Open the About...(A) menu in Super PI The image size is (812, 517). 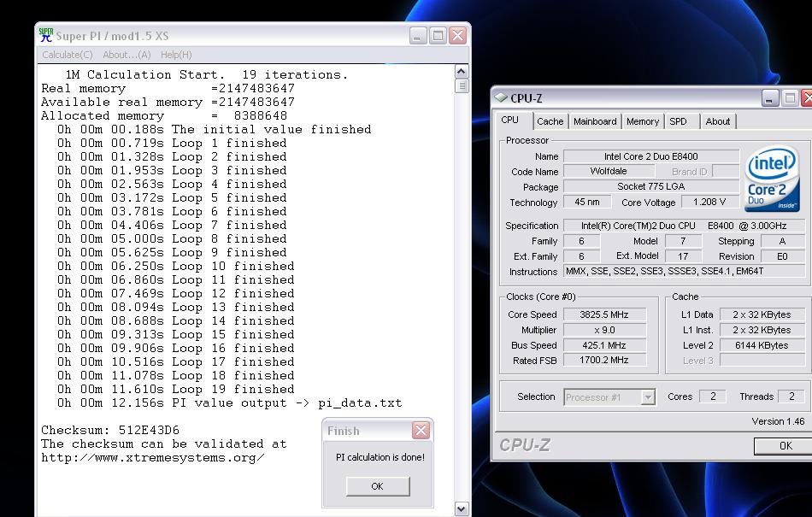coord(127,55)
